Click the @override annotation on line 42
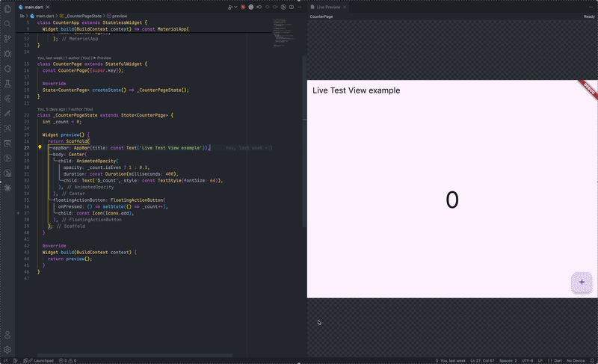 tap(54, 246)
